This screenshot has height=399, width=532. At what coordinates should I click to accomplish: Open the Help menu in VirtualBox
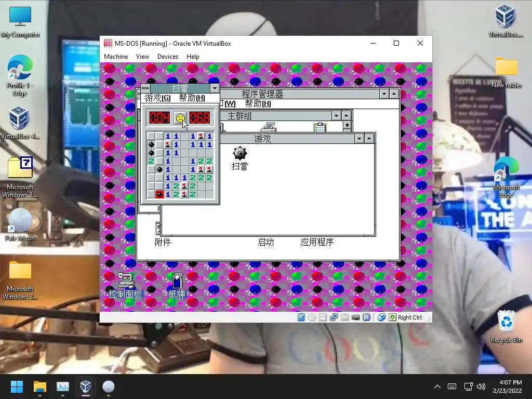click(193, 57)
